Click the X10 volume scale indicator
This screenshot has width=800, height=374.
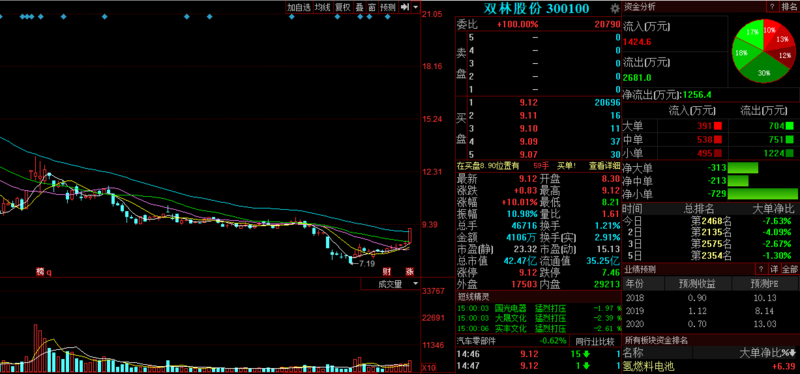(428, 367)
